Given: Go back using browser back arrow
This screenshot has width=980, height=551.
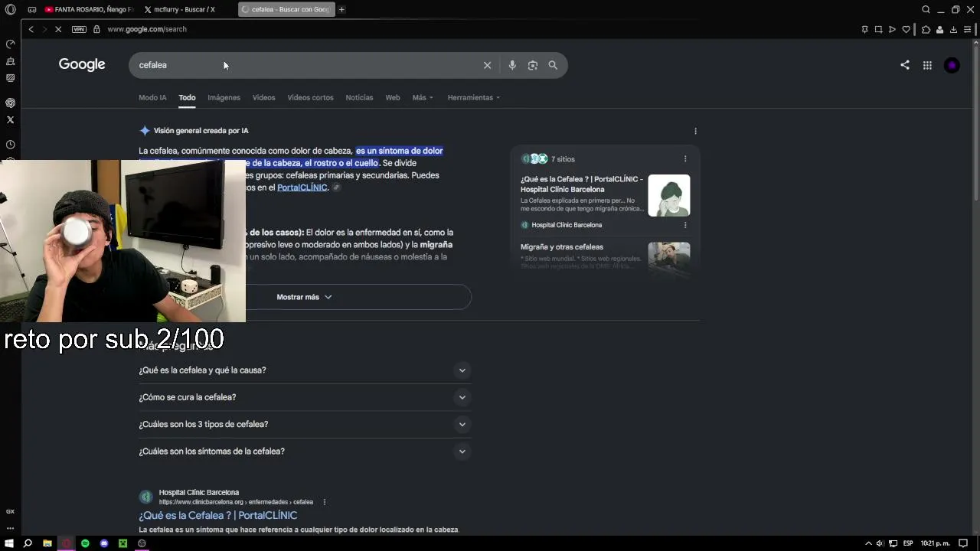Looking at the screenshot, I should click(x=31, y=29).
